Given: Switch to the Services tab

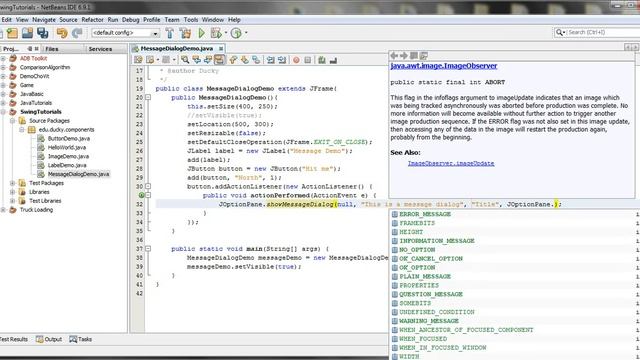Looking at the screenshot, I should [x=100, y=49].
